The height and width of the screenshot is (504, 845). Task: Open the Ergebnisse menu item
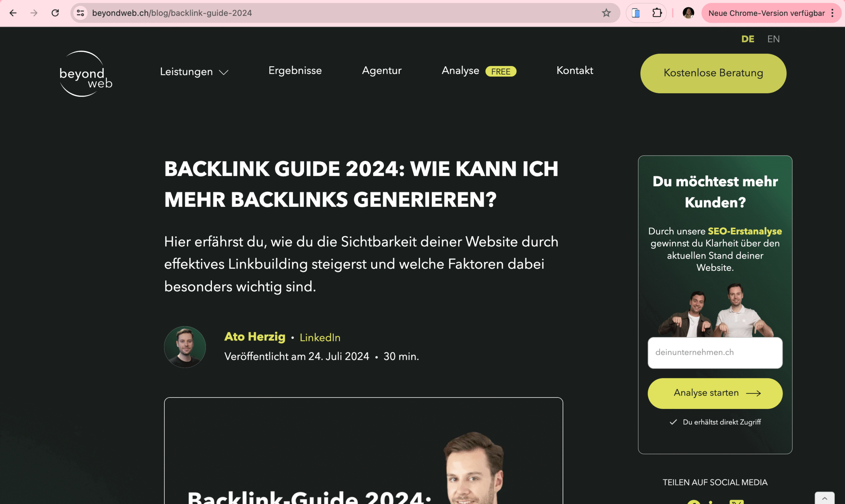click(x=295, y=70)
